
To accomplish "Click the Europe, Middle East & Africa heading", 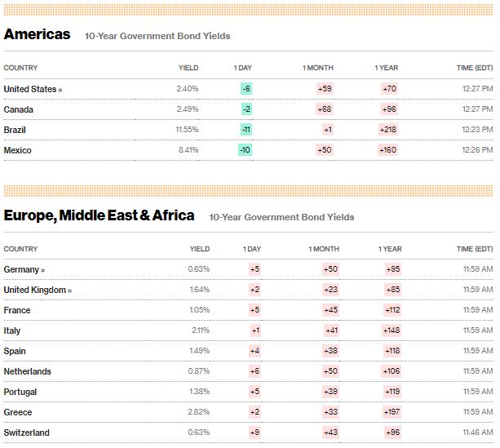I will [x=99, y=215].
